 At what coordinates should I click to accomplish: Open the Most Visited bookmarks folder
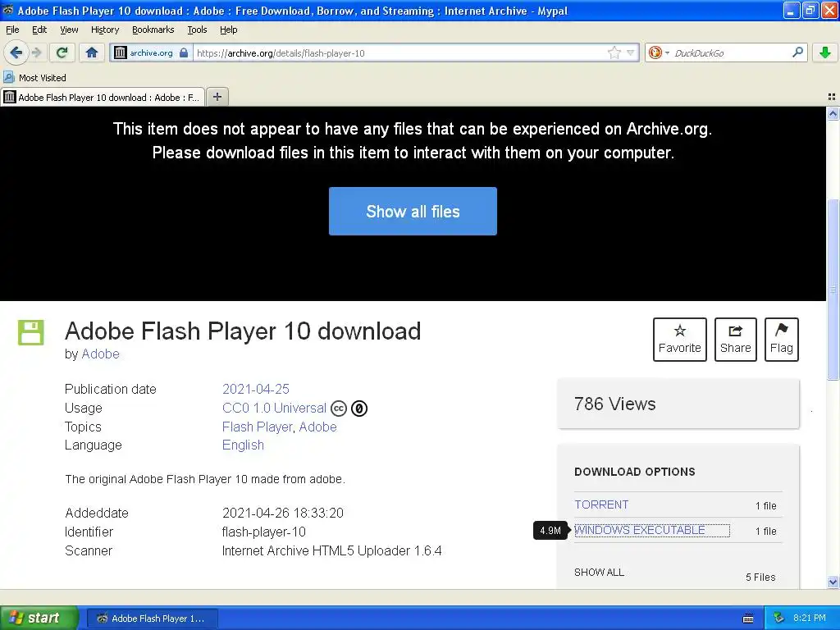(x=34, y=78)
